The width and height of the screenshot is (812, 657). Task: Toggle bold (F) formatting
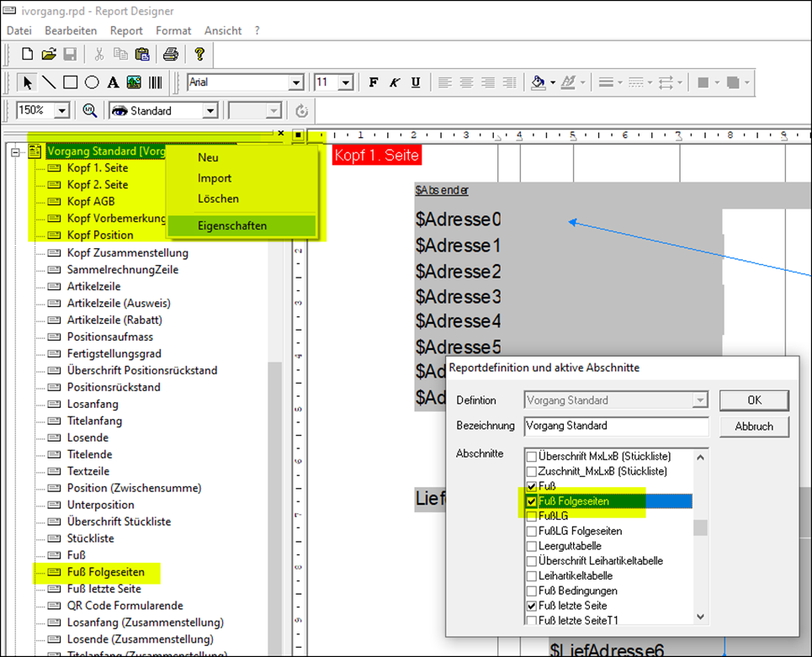coord(374,82)
